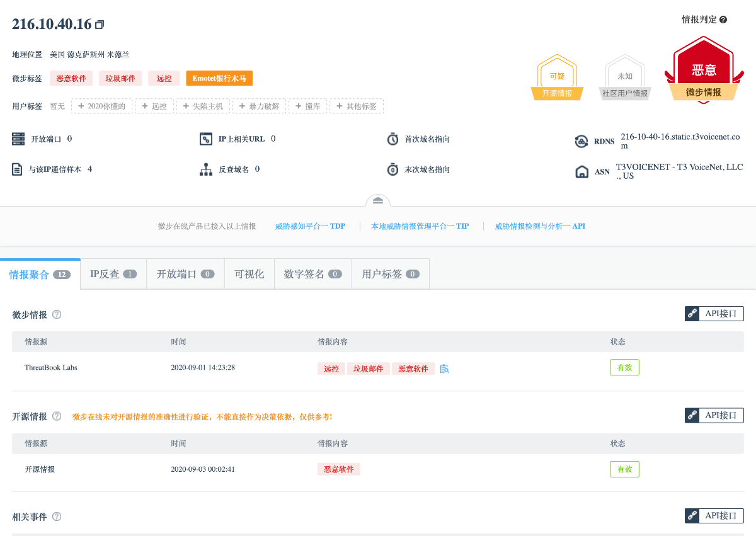Image resolution: width=756 pixels, height=536 pixels.
Task: Click API接口 button in 开源情报 section
Action: (x=714, y=416)
